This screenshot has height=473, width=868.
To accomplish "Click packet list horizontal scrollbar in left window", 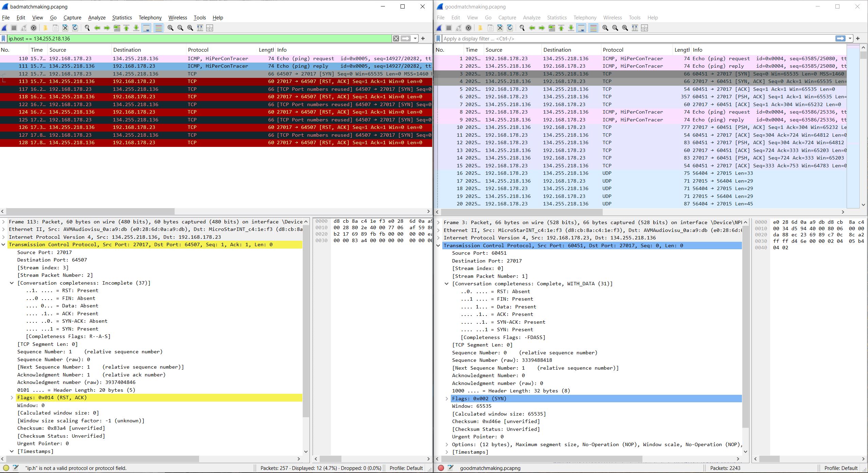I will tap(90, 211).
